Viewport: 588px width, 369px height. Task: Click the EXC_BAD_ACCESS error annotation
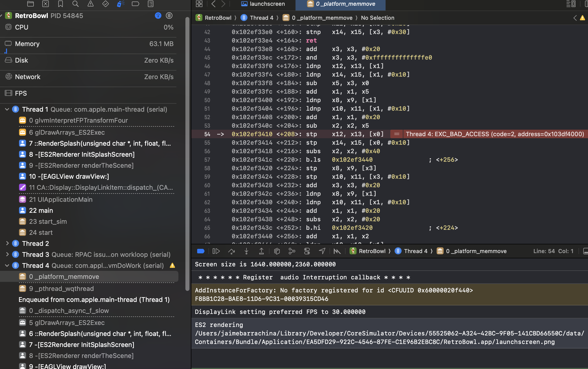pyautogui.click(x=494, y=134)
